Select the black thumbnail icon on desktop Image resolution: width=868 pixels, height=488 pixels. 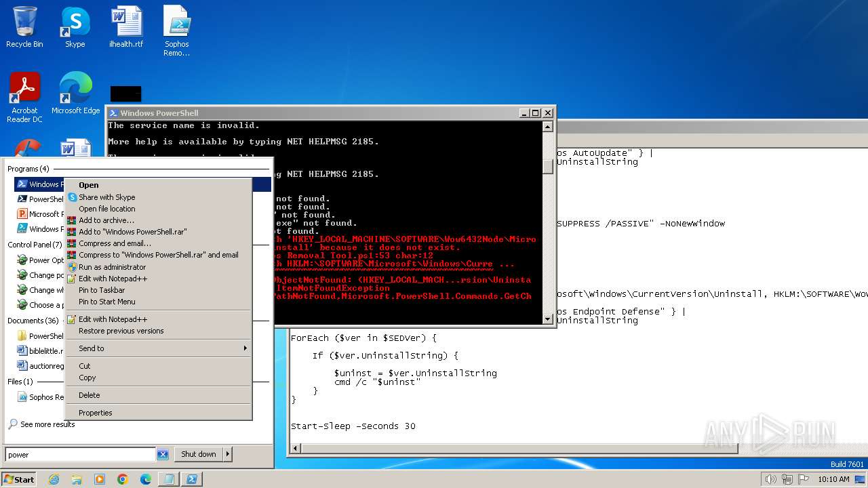125,94
